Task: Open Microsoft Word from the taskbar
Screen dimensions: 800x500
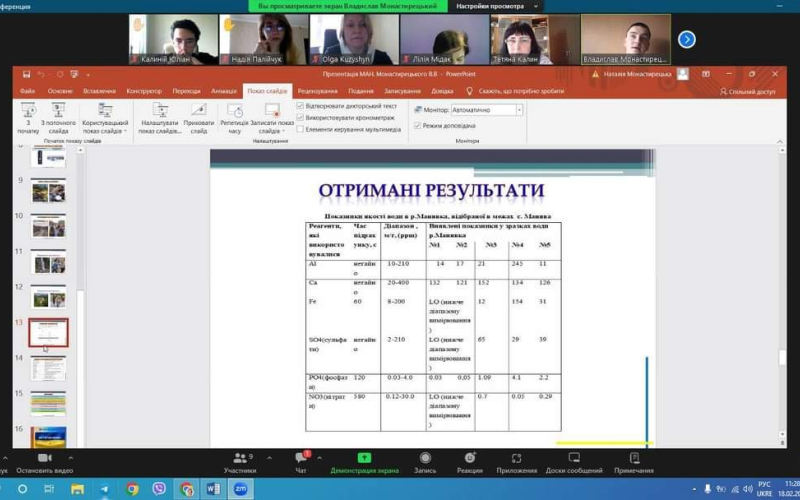Action: coord(213,489)
